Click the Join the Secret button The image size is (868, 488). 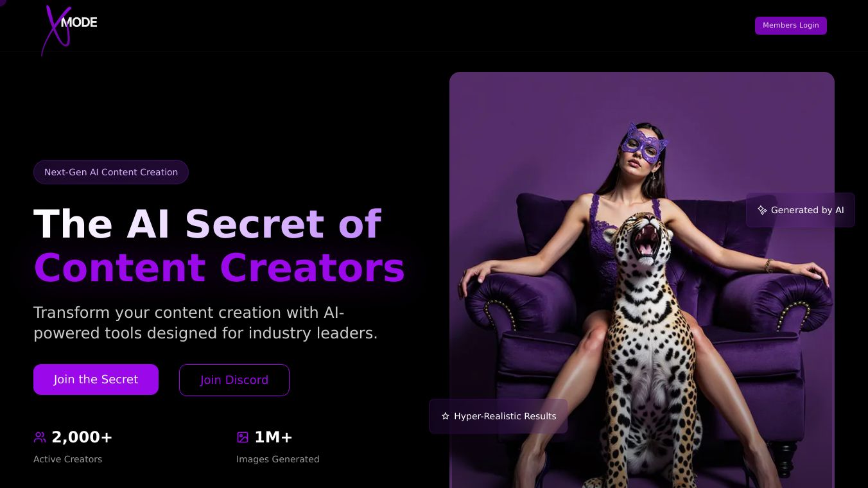(96, 379)
